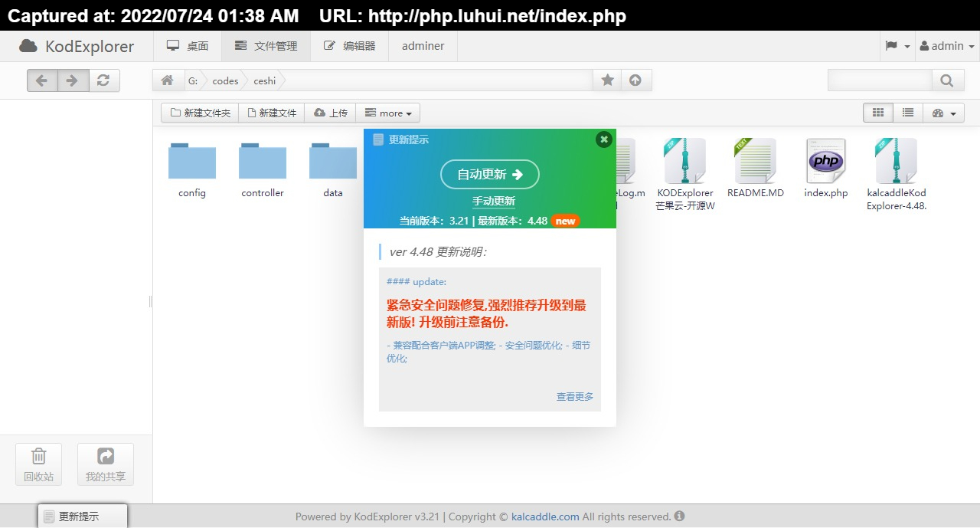The image size is (980, 528).
Task: Open the kalcaddle.com link
Action: pyautogui.click(x=545, y=517)
